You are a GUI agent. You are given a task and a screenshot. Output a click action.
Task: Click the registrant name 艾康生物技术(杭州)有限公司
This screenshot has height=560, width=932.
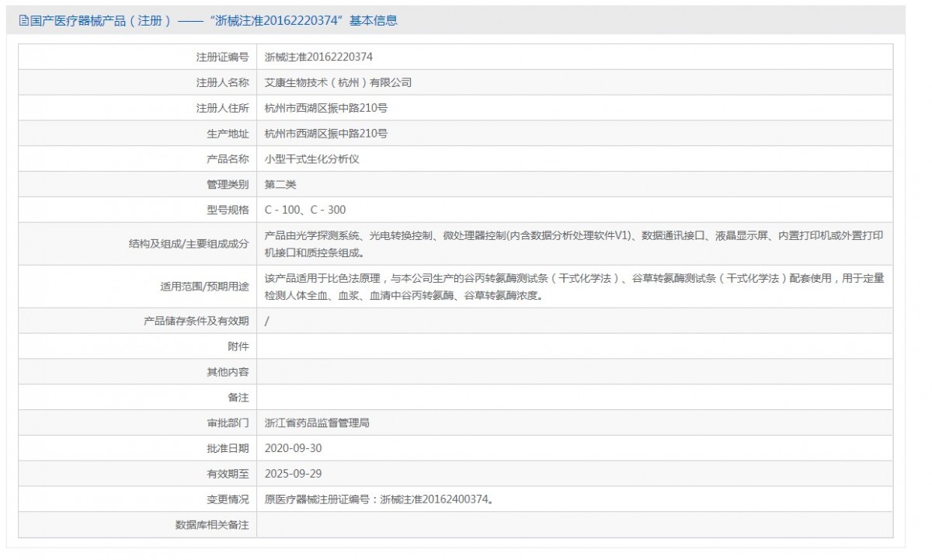(338, 82)
